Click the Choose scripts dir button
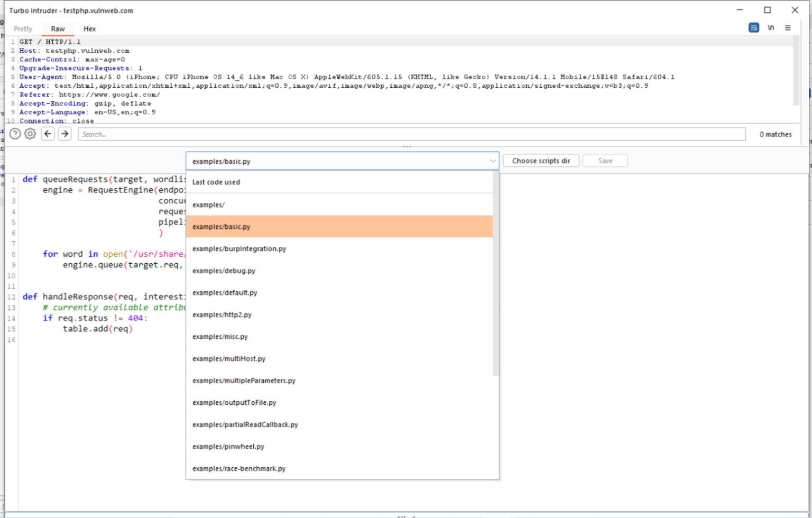This screenshot has height=518, width=812. coord(541,161)
